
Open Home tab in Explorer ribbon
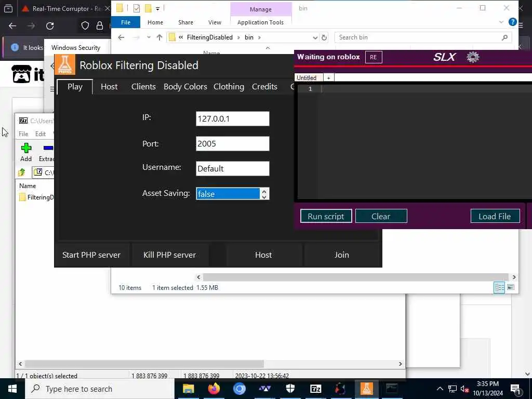click(155, 22)
